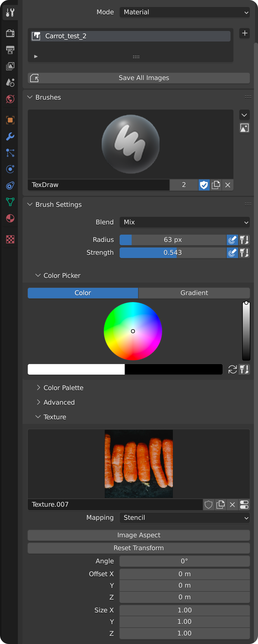The image size is (258, 644).
Task: Open the Particles properties tab
Action: [10, 153]
